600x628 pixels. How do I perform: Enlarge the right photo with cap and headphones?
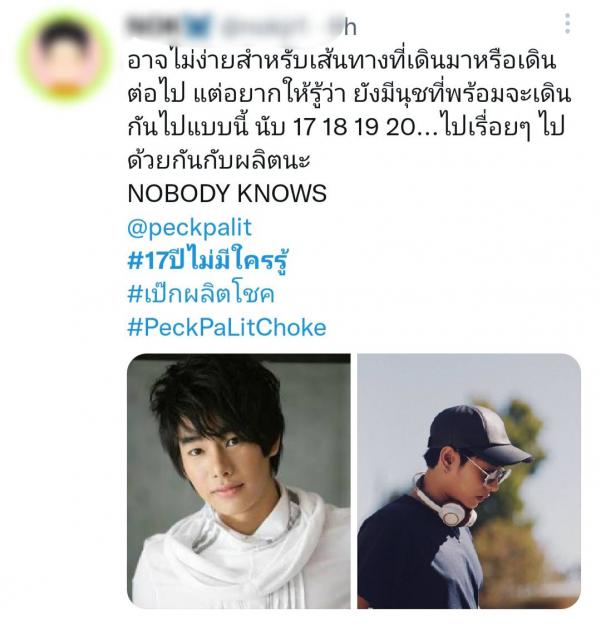[469, 481]
